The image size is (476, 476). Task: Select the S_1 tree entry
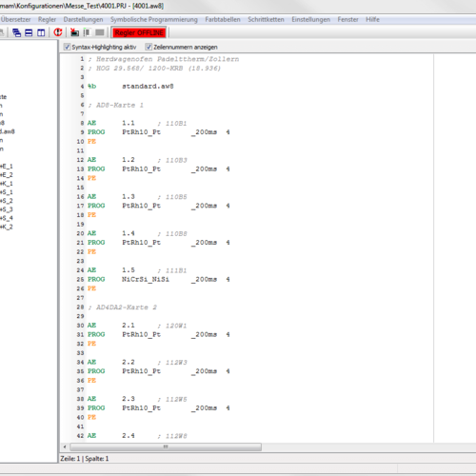pyautogui.click(x=7, y=192)
